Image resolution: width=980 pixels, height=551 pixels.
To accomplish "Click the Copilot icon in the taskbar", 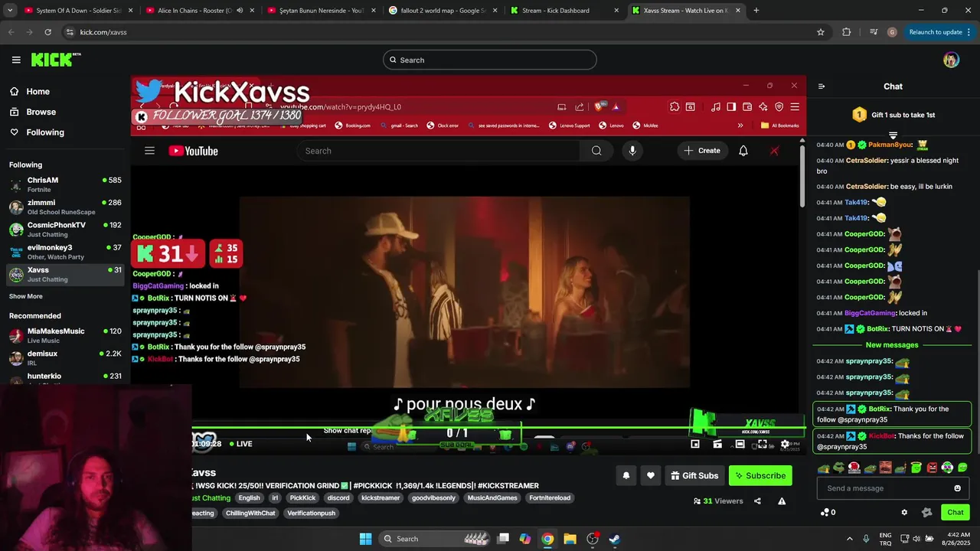I will click(x=525, y=539).
